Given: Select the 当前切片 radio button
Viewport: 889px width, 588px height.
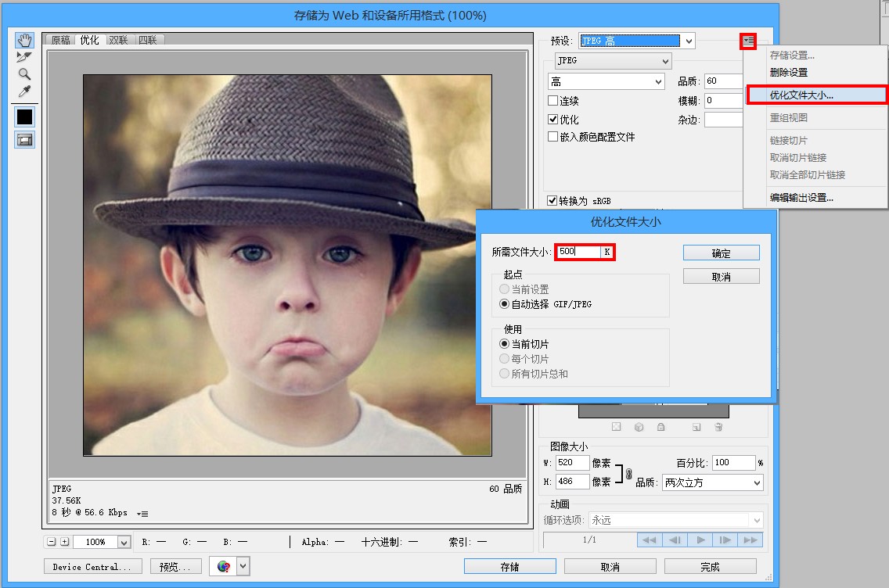Looking at the screenshot, I should coord(505,344).
